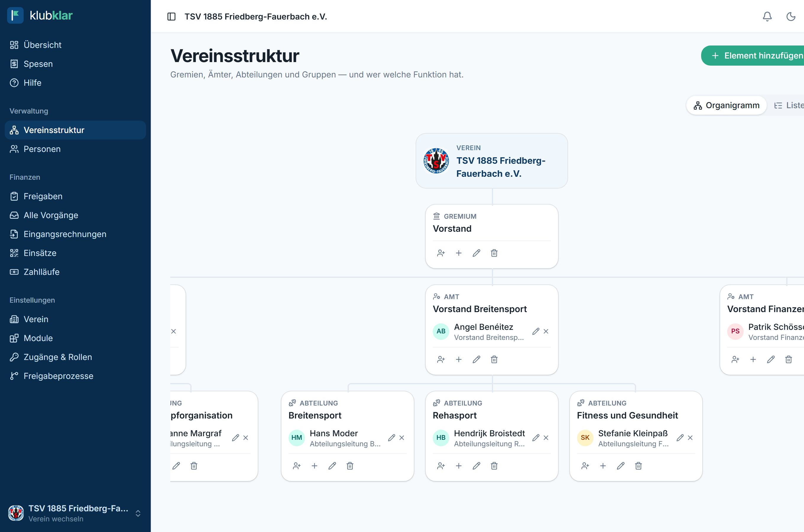Delete Fitness und Gesundheit Abteilung
The width and height of the screenshot is (804, 532).
(638, 466)
